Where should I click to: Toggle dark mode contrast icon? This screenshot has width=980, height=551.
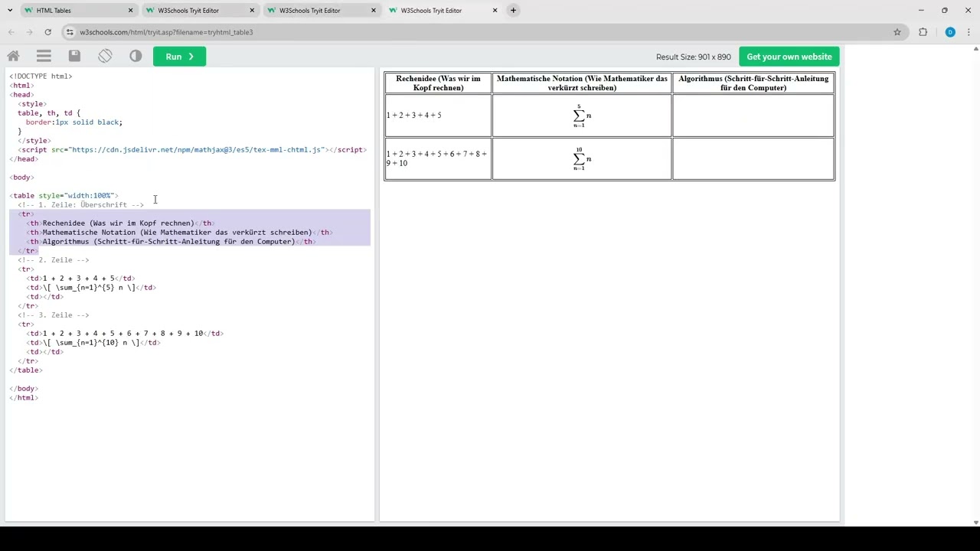coord(136,56)
